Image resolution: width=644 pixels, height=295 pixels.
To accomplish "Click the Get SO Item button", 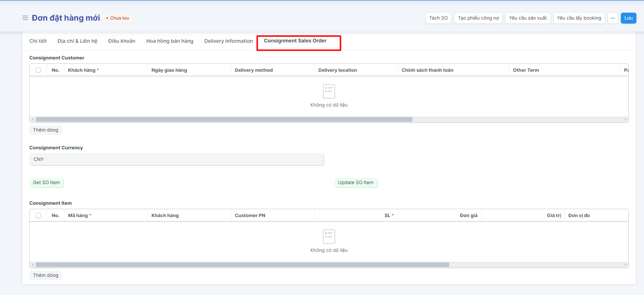I will [46, 183].
